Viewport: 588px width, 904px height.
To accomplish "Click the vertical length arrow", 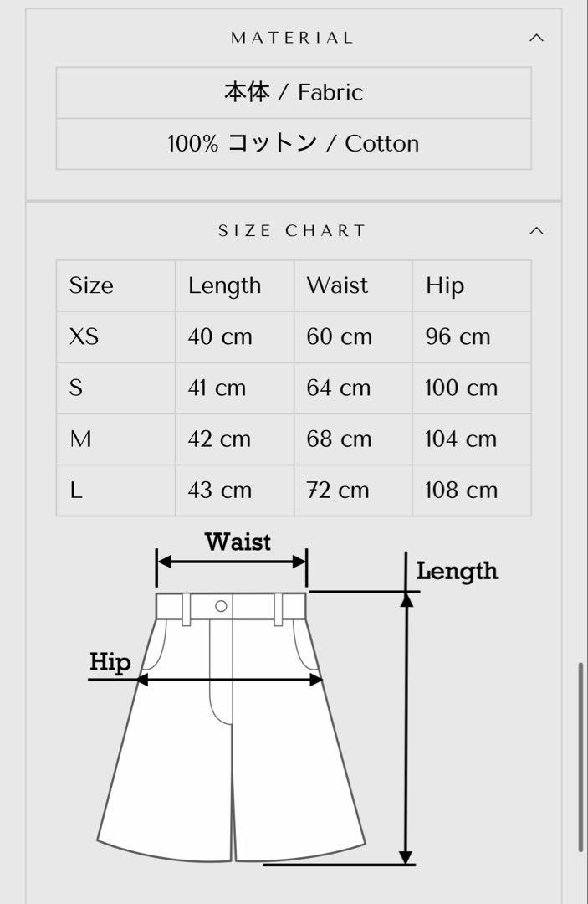I will (x=406, y=727).
